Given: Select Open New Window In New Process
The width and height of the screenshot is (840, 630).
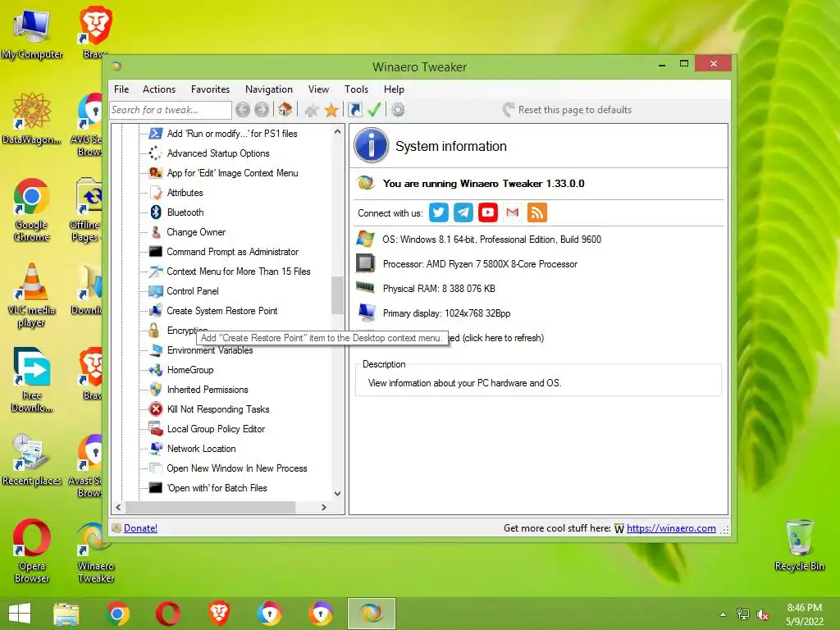Looking at the screenshot, I should 237,468.
